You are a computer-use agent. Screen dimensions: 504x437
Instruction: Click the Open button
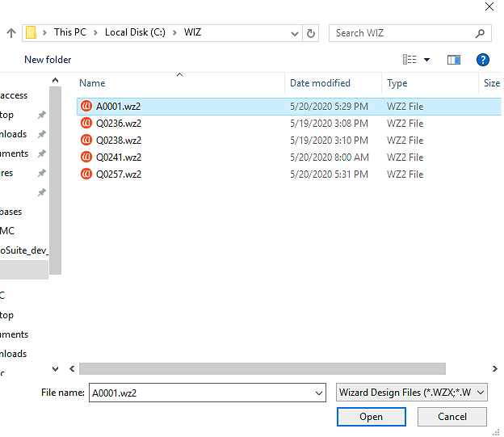(372, 417)
